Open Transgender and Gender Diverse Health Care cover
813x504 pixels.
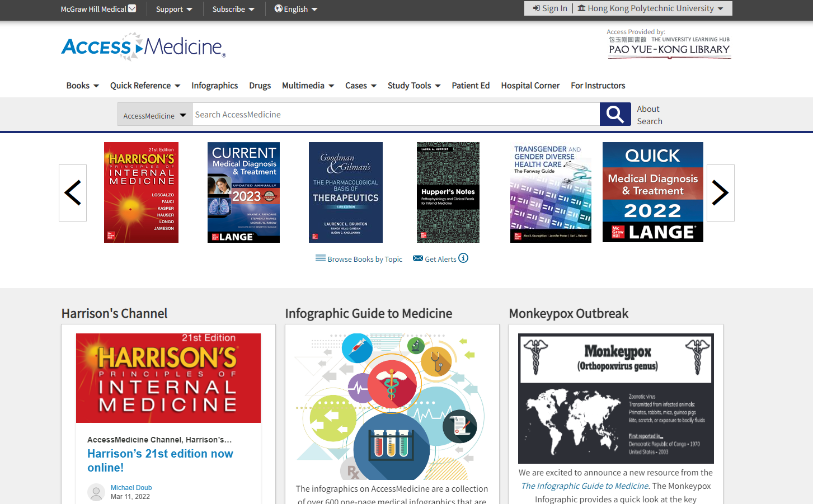(551, 192)
